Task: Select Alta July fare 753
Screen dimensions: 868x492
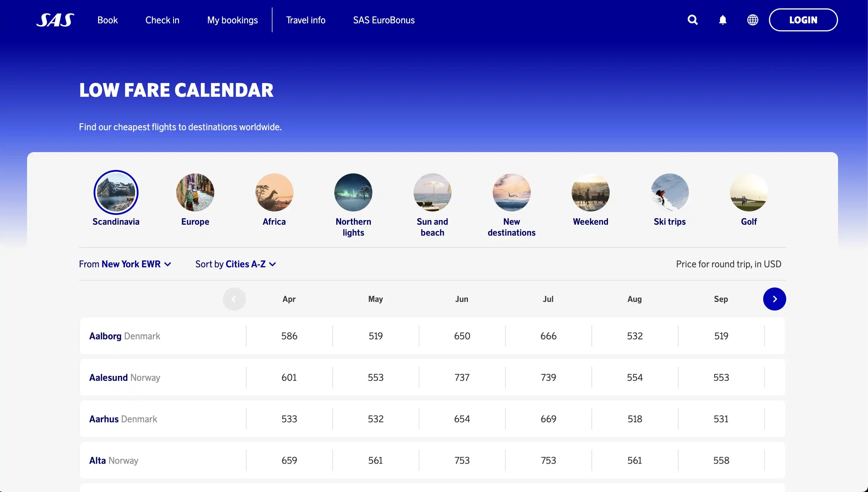Action: 549,460
